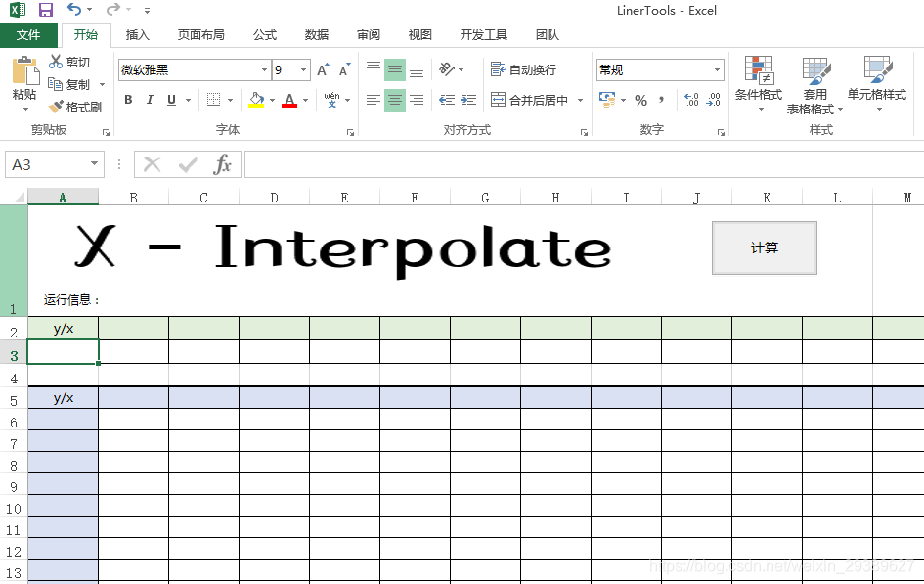Click the 剪切 scissors icon
The width and height of the screenshot is (924, 584).
point(56,62)
